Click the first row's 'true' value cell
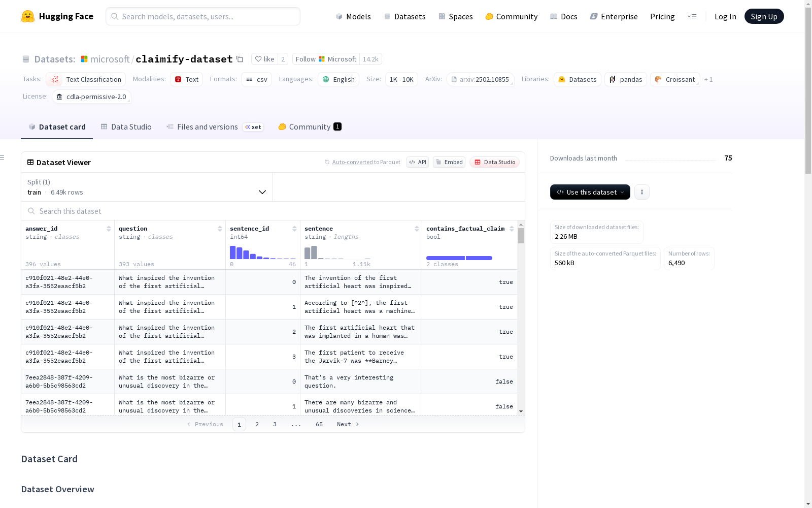 [x=469, y=282]
